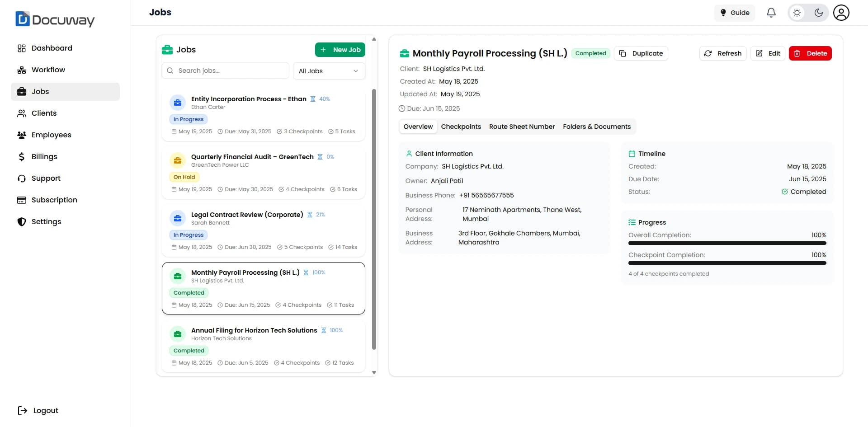868x427 pixels.
Task: Click Monthly Payroll list card briefcase icon
Action: coord(178,276)
